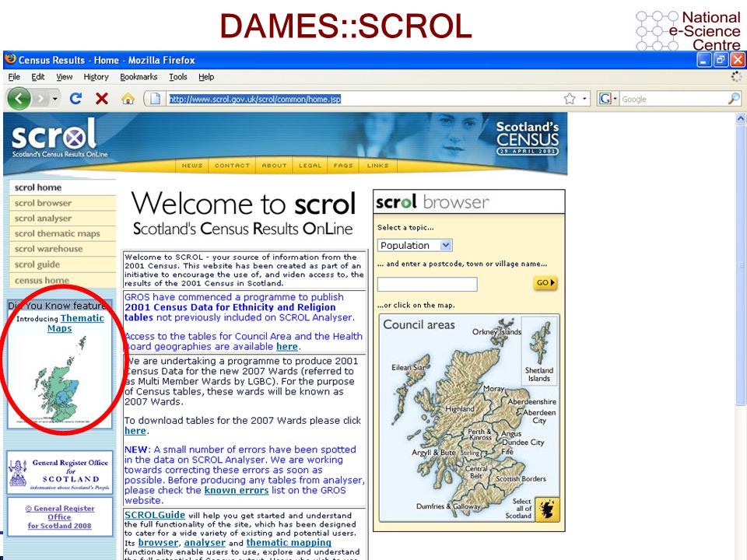This screenshot has width=747, height=560.
Task: Click the Thematic Maps link
Action: coord(75,323)
